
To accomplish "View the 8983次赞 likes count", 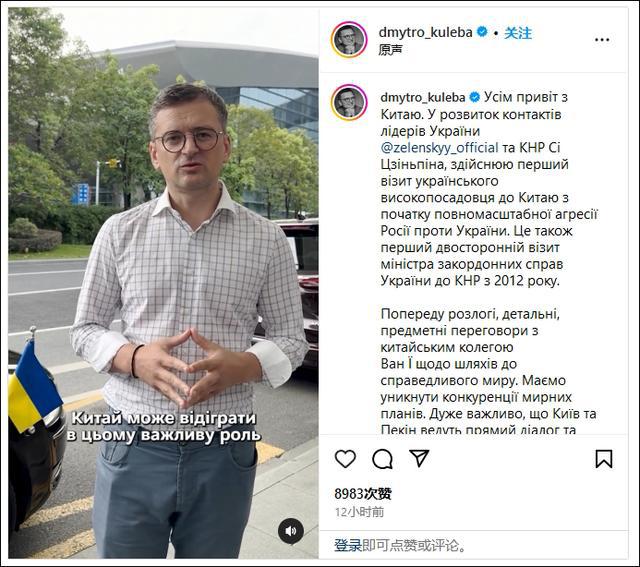I will pos(363,494).
